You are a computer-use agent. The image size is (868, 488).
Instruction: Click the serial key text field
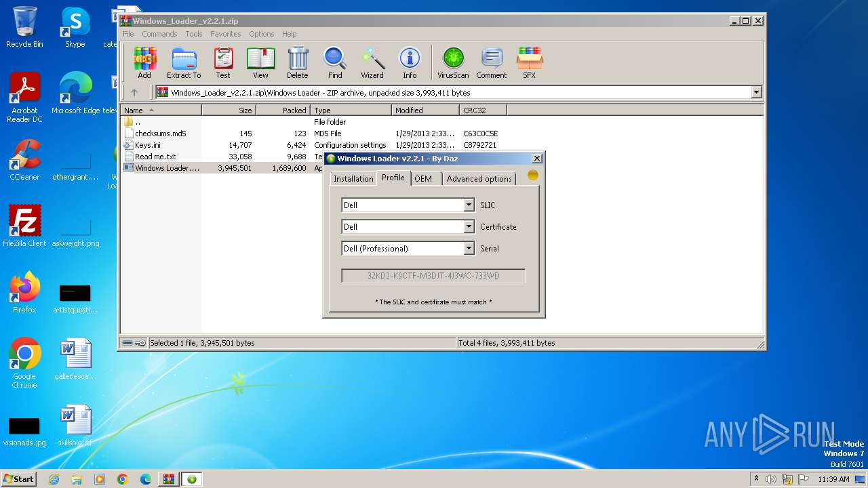pos(433,276)
